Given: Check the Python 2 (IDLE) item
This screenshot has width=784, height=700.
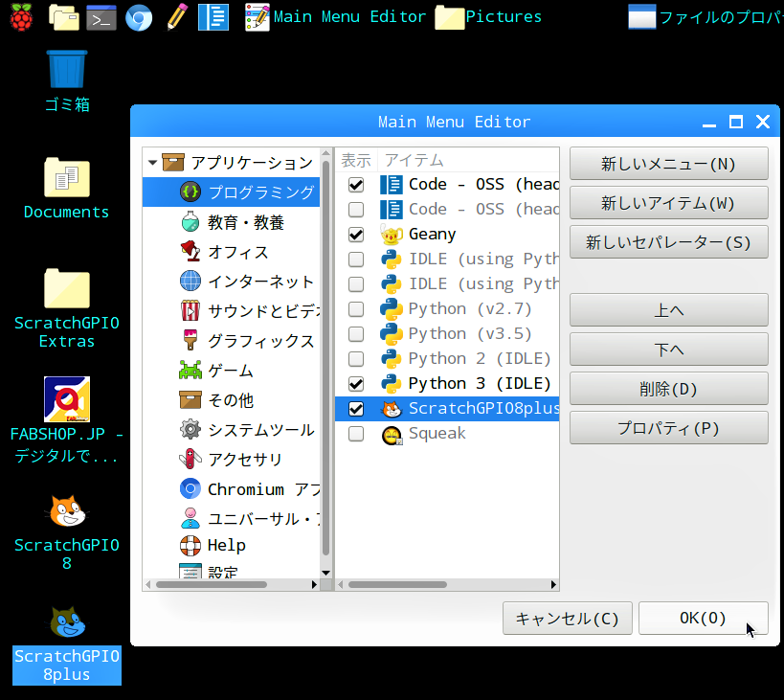Looking at the screenshot, I should coord(356,359).
